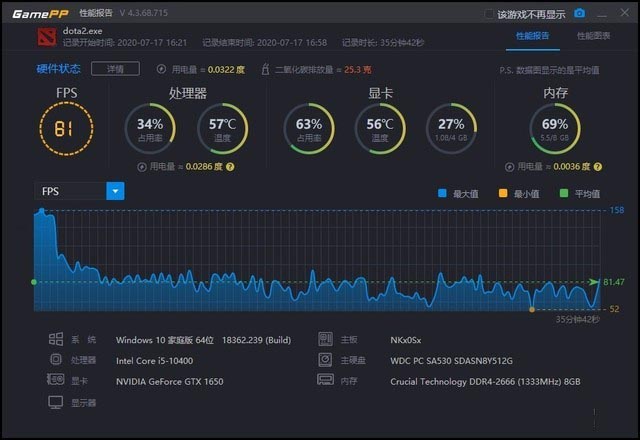Click the help icon next to 0.0036 度
Screen dimensions: 640x440
pyautogui.click(x=598, y=167)
